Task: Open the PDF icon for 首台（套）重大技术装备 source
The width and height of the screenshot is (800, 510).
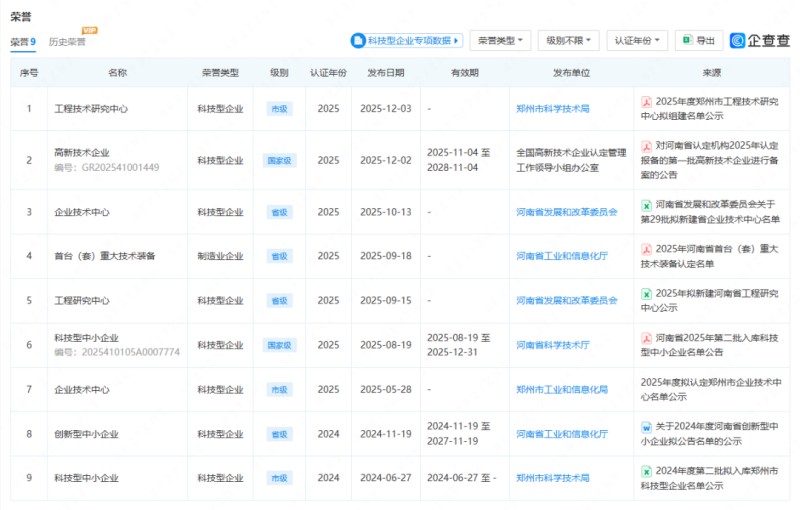Action: (x=647, y=249)
